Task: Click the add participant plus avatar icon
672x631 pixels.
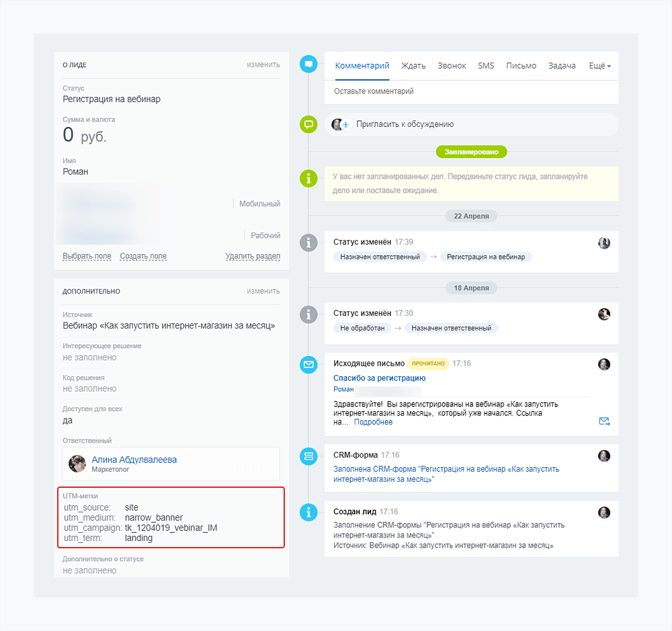Action: coord(345,125)
